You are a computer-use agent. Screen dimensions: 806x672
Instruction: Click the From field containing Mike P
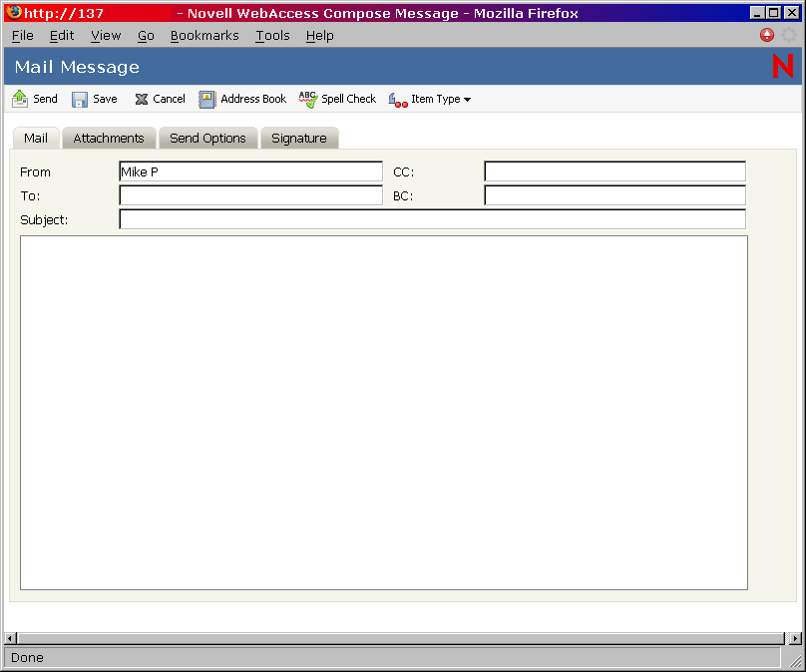250,171
